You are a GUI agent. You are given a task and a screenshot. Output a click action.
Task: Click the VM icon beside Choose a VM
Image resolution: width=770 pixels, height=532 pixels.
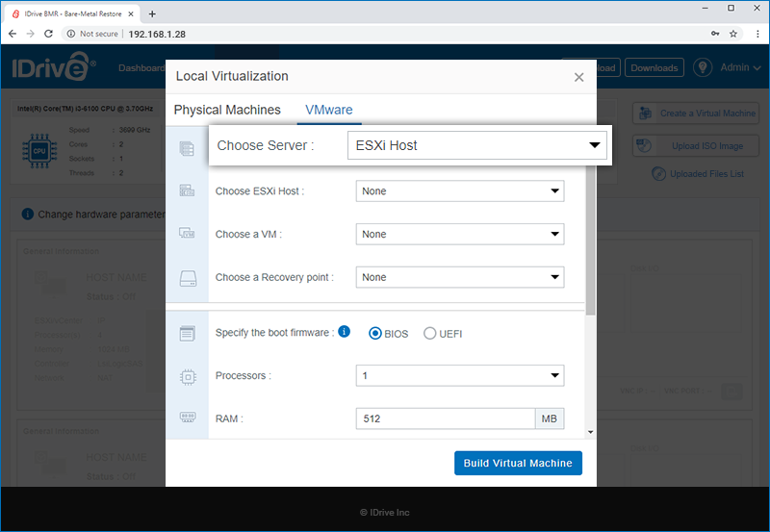click(187, 233)
